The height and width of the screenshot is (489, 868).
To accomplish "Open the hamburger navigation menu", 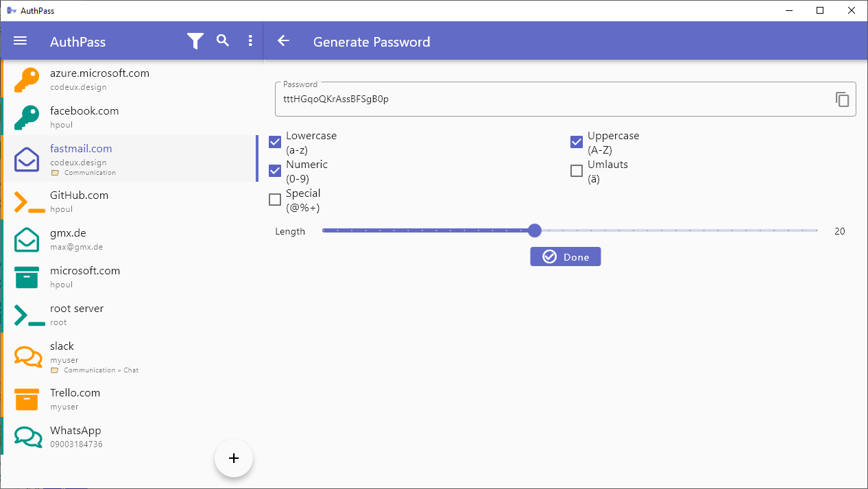I will pos(21,41).
